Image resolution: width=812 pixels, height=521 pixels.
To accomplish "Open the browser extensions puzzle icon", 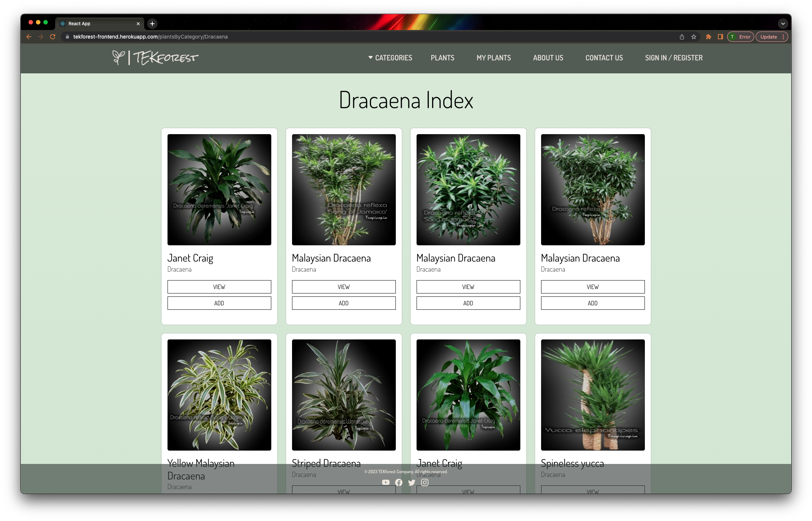I will point(708,37).
